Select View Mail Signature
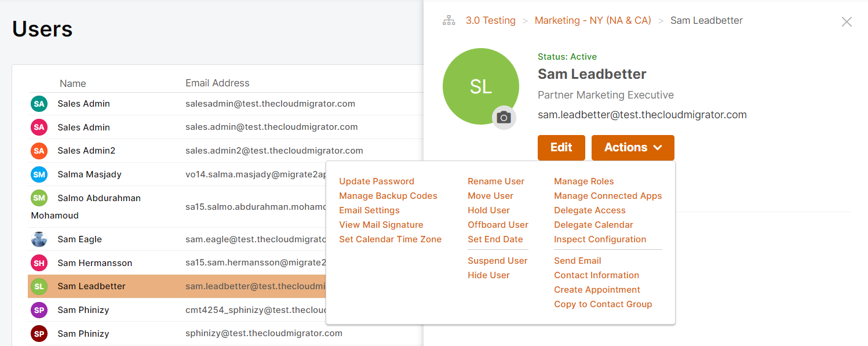 (x=381, y=225)
